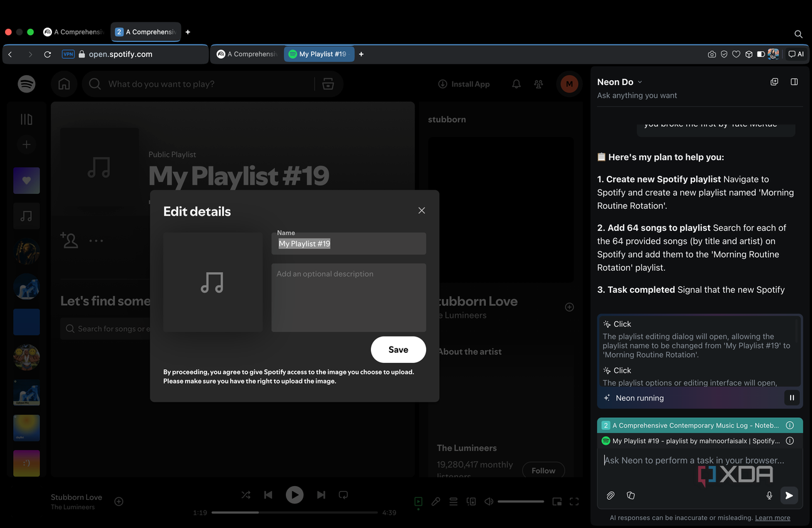Open the shield privacy protection icon
Screen dimensions: 812x528
click(724, 54)
